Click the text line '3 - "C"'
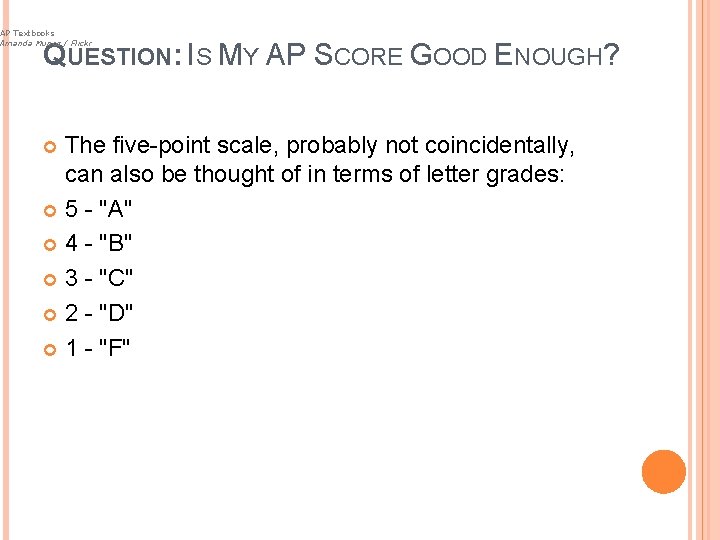This screenshot has height=540, width=720. point(99,279)
